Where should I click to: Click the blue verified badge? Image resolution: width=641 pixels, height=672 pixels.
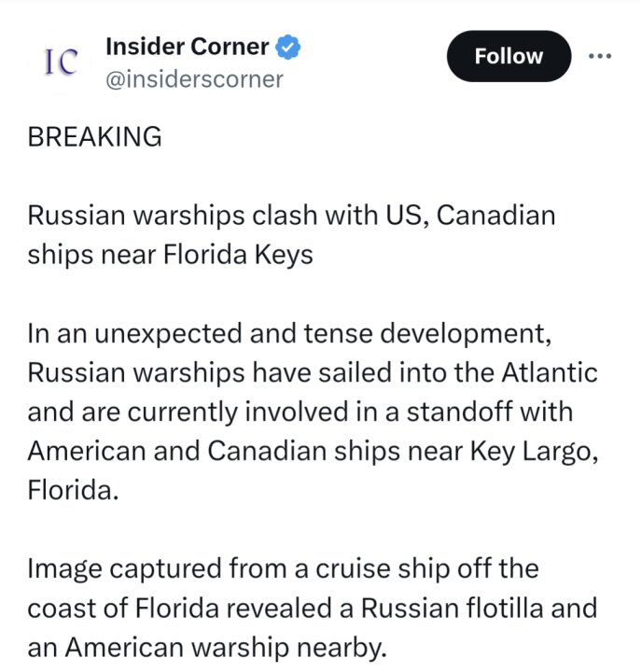(x=288, y=47)
